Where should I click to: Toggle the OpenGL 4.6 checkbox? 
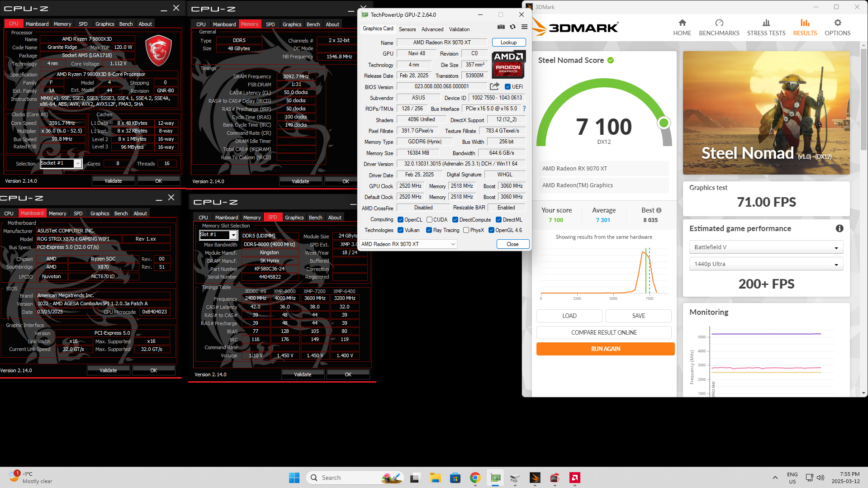coord(491,230)
